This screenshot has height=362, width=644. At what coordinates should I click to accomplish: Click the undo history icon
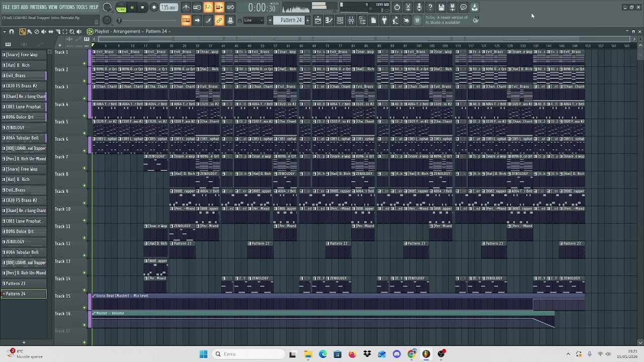click(x=397, y=7)
